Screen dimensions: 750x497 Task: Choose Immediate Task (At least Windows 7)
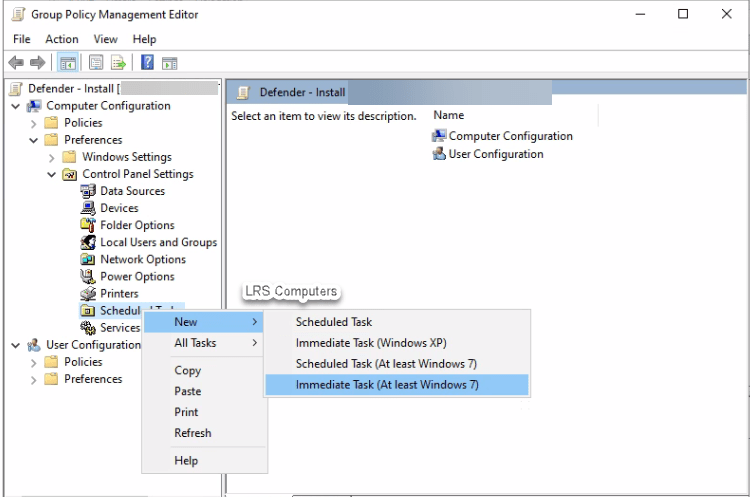(387, 384)
